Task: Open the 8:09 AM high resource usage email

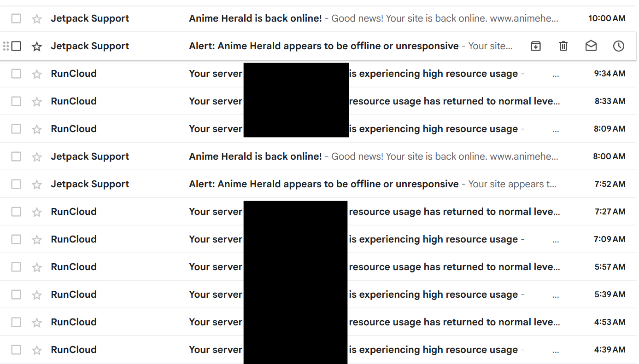Action: [x=433, y=129]
